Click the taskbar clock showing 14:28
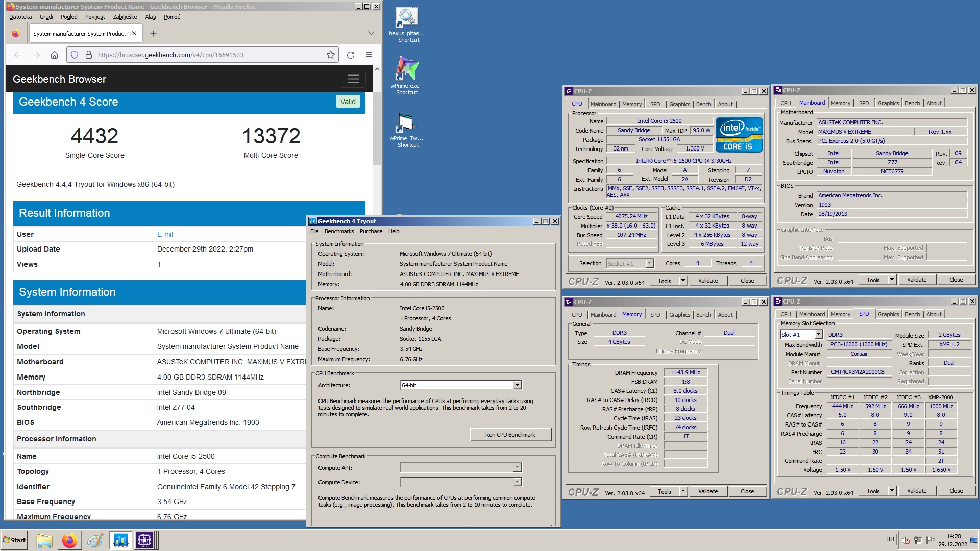This screenshot has width=980, height=551. click(953, 540)
